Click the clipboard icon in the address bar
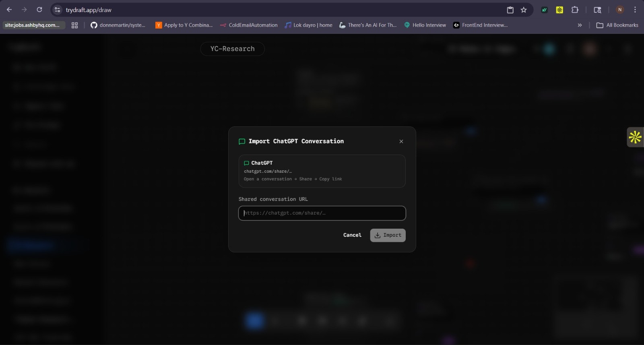 coord(510,10)
